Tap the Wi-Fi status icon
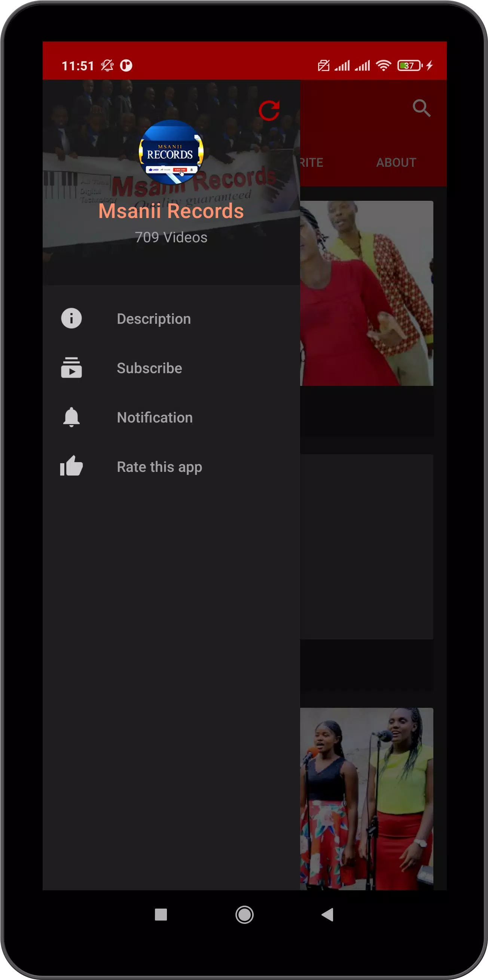The image size is (488, 980). coord(383,65)
